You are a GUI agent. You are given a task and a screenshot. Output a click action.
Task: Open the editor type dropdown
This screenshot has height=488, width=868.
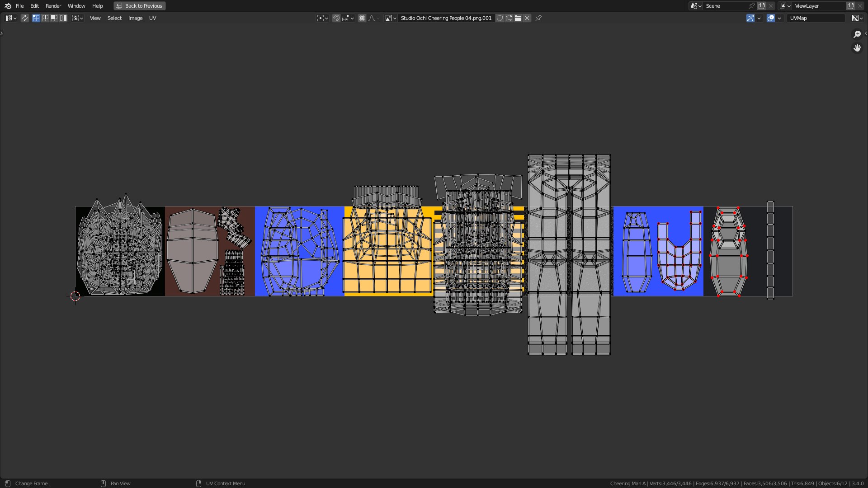coord(11,18)
